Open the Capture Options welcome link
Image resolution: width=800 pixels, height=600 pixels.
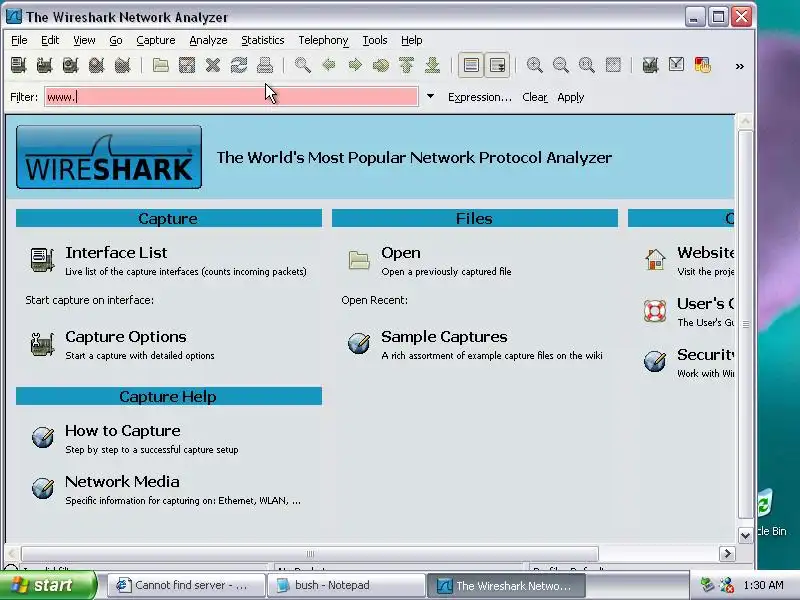point(126,337)
